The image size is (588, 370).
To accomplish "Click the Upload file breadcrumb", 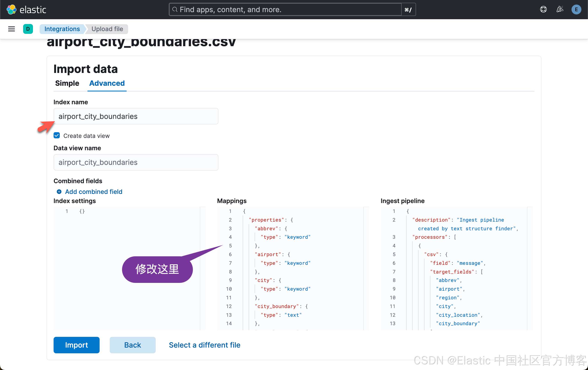I will click(x=107, y=29).
